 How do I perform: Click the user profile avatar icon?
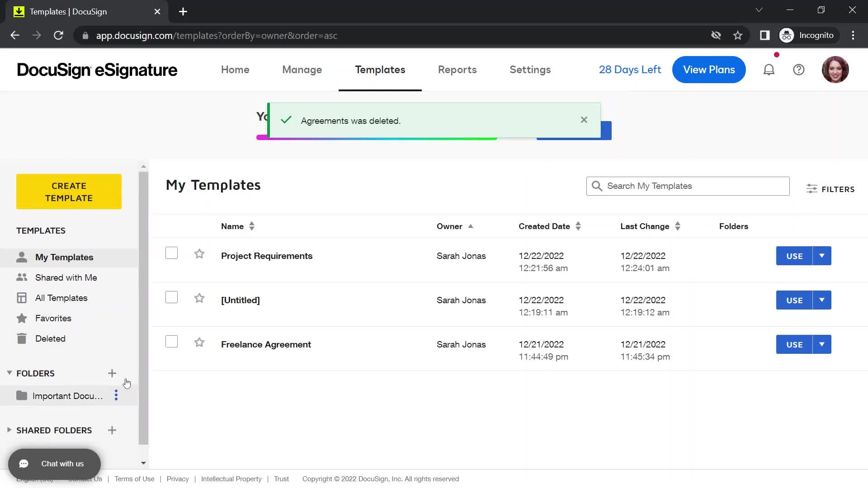pyautogui.click(x=835, y=70)
